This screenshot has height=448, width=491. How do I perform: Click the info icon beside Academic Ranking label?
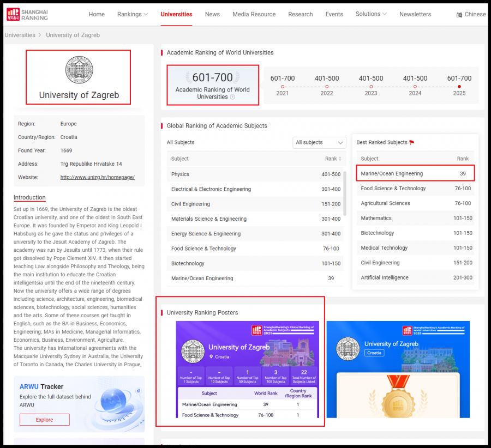click(232, 97)
